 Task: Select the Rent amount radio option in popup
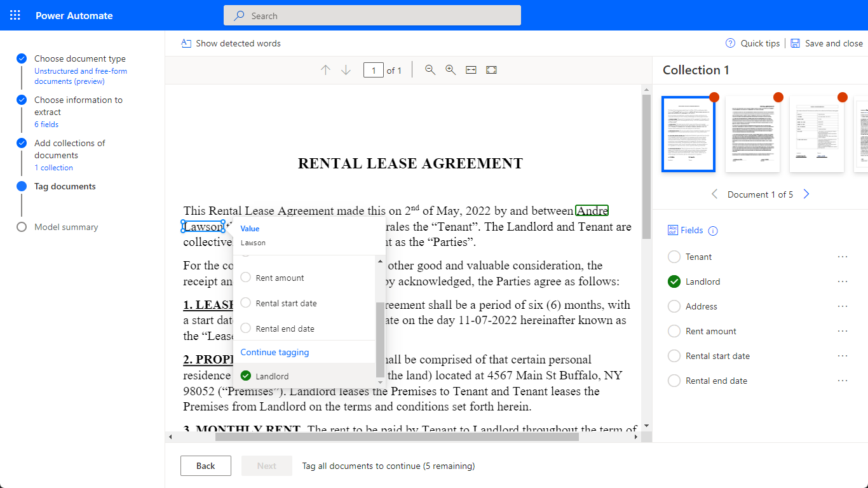tap(246, 278)
